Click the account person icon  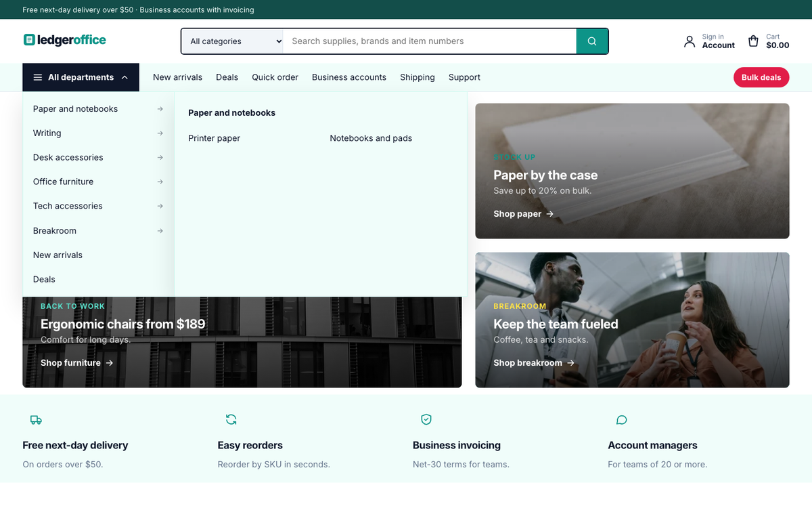pos(690,41)
